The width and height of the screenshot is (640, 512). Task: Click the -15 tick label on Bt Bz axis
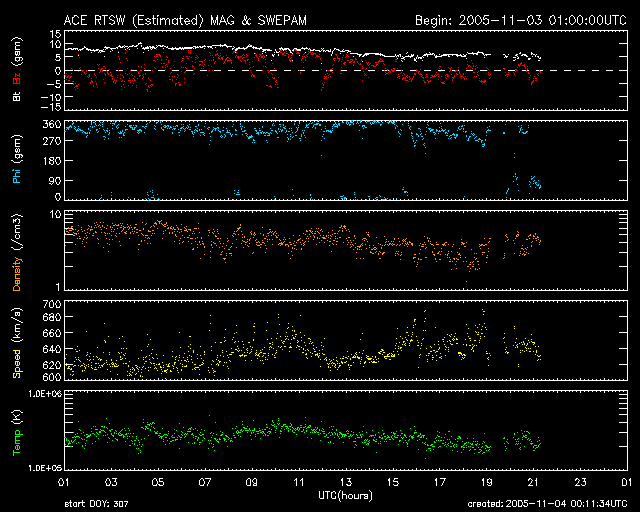pos(51,107)
